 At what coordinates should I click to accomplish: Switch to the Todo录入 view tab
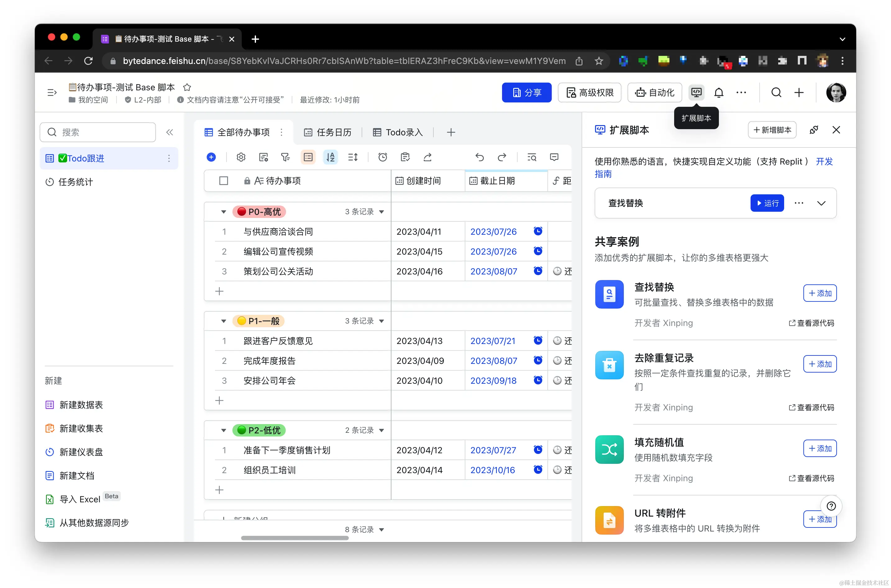coord(398,132)
